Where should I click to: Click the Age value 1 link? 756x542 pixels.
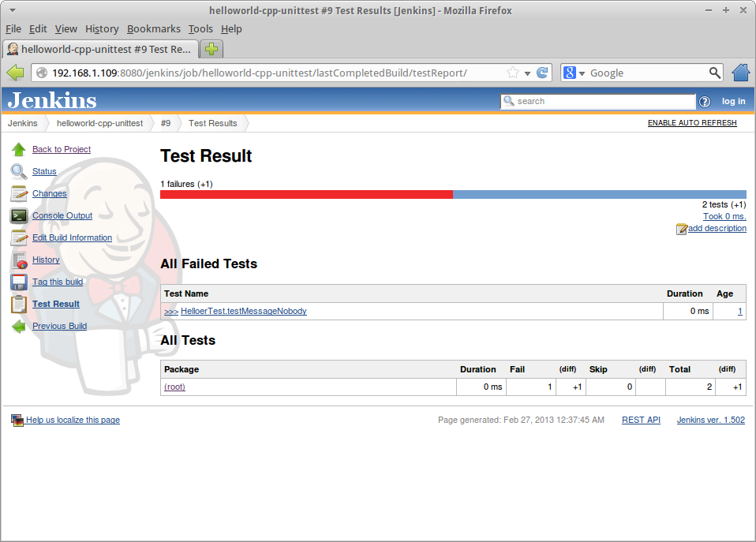(739, 312)
